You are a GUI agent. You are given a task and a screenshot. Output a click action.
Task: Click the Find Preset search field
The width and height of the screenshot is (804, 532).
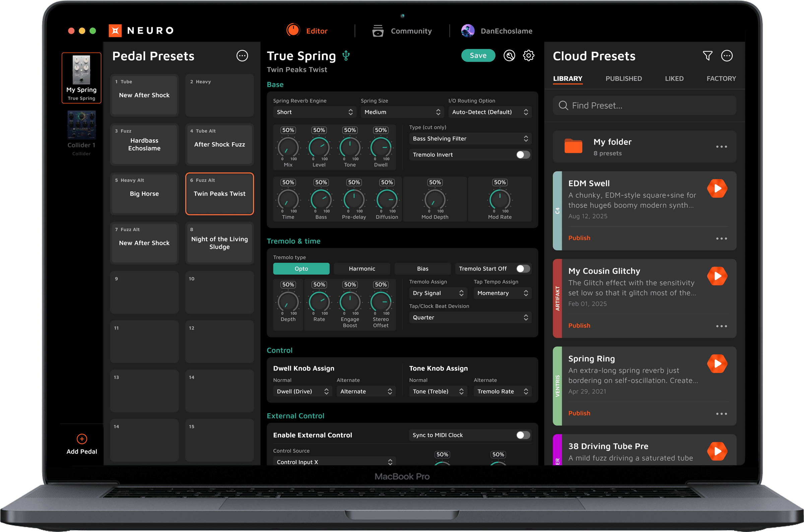[x=644, y=106]
